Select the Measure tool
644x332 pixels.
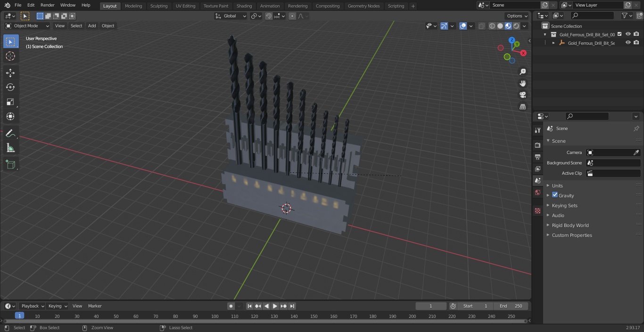[10, 148]
